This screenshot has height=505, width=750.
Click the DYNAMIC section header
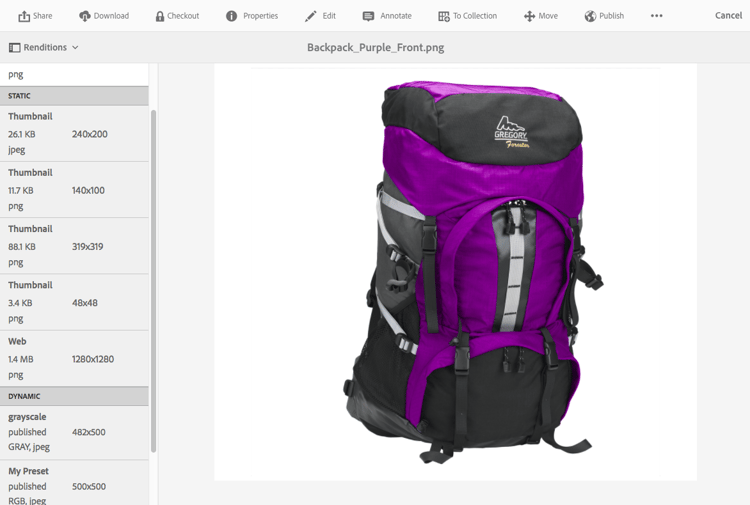coord(74,396)
